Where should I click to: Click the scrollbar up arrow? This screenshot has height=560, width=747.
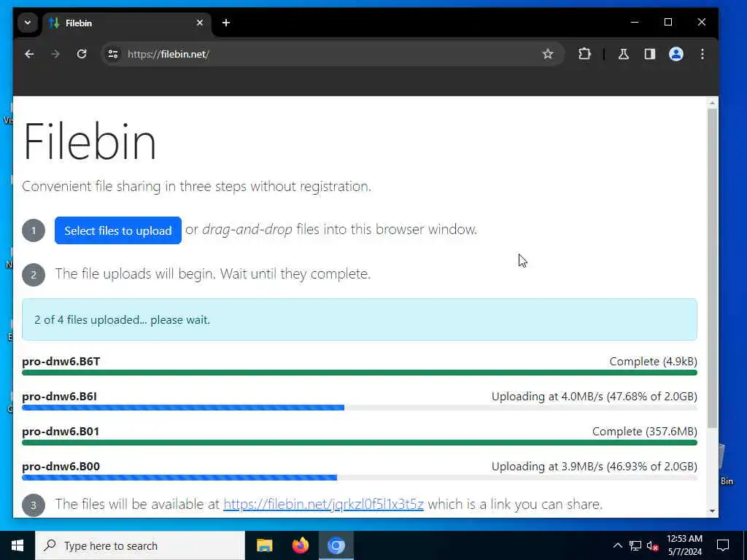712,103
